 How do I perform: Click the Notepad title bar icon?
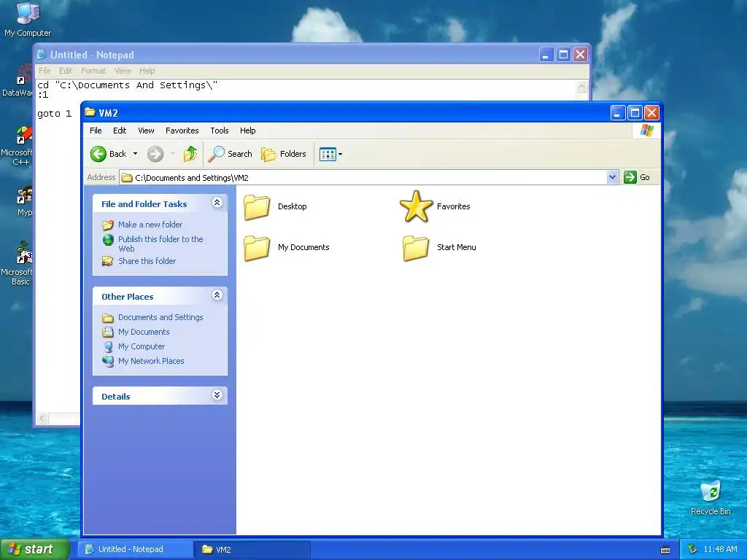(42, 54)
